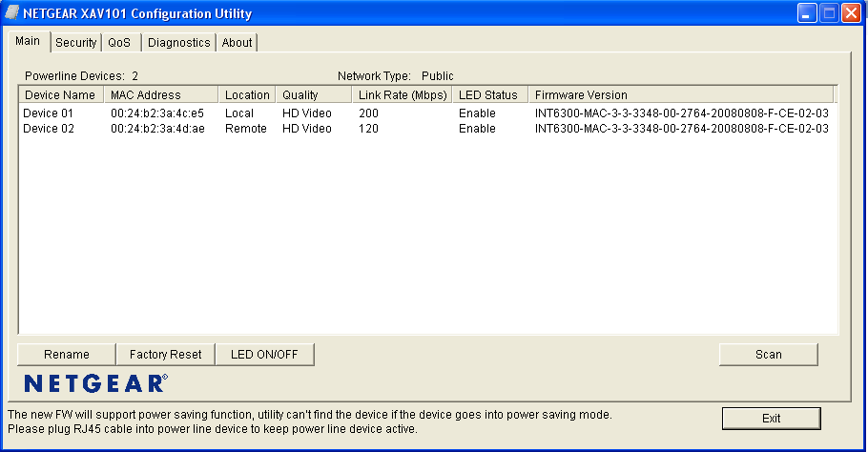868x452 pixels.
Task: Click the Network Type Public label
Action: click(395, 76)
